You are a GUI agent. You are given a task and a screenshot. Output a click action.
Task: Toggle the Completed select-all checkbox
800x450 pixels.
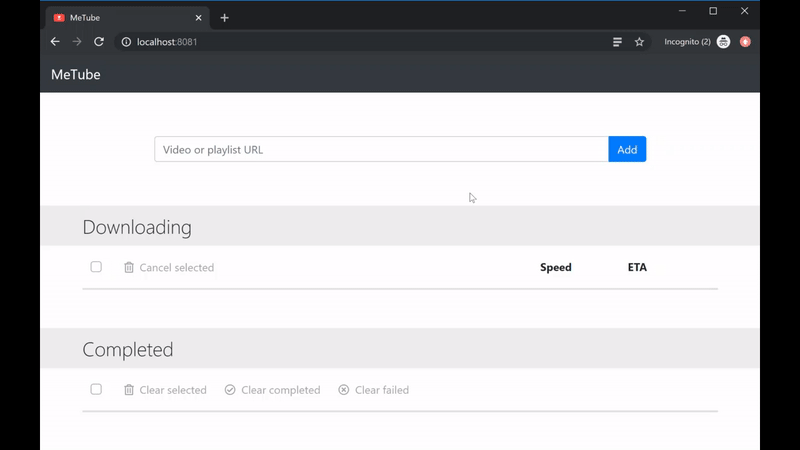96,389
